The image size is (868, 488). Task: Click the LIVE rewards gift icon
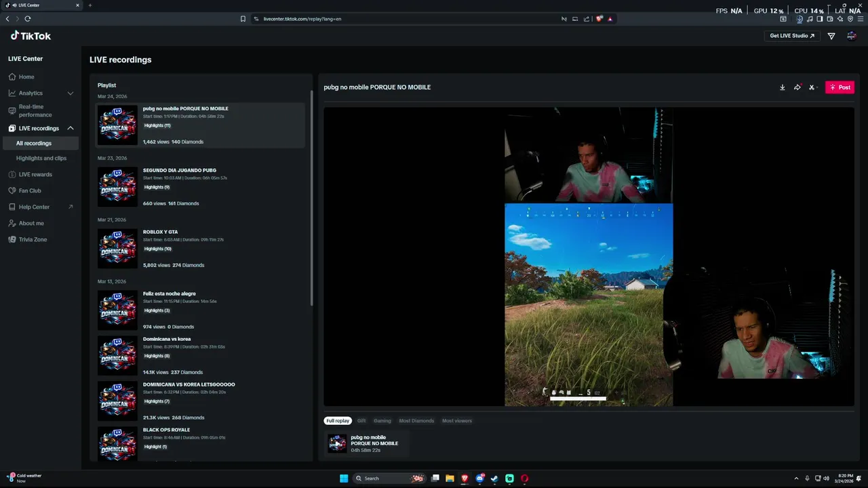tap(12, 174)
